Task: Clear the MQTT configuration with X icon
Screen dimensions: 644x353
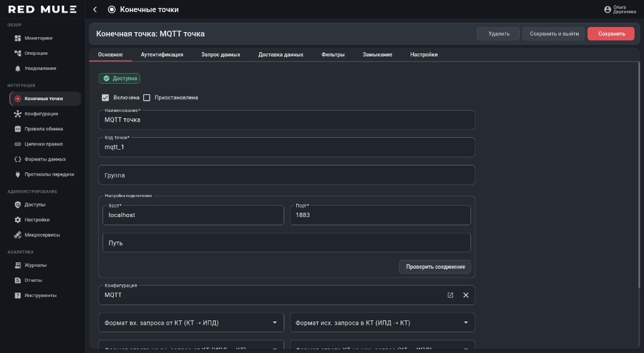Action: point(466,295)
